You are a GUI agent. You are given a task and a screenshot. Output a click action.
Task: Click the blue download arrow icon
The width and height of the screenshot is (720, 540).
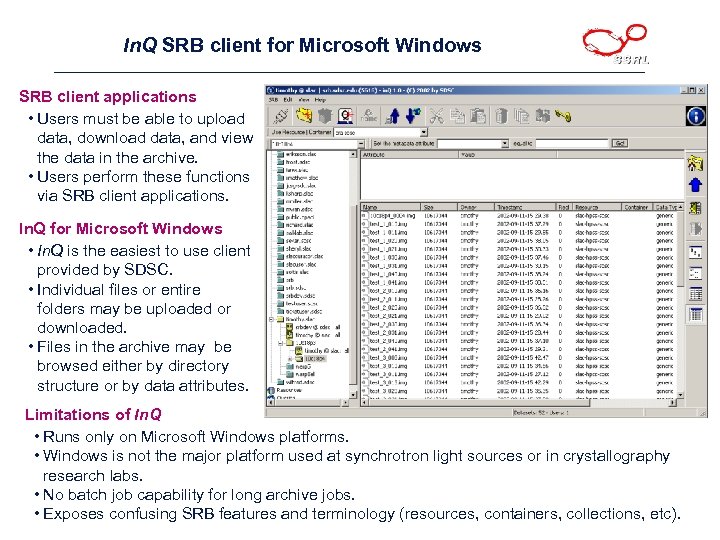coord(413,115)
